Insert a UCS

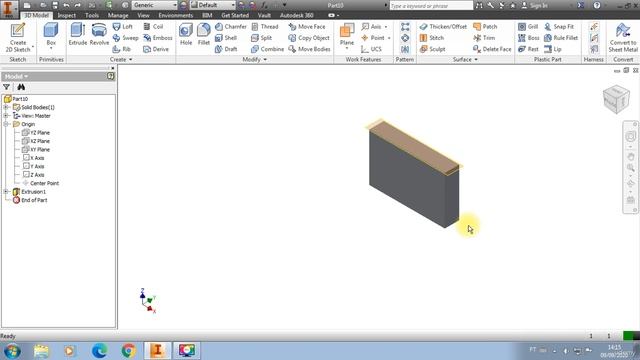click(x=371, y=49)
